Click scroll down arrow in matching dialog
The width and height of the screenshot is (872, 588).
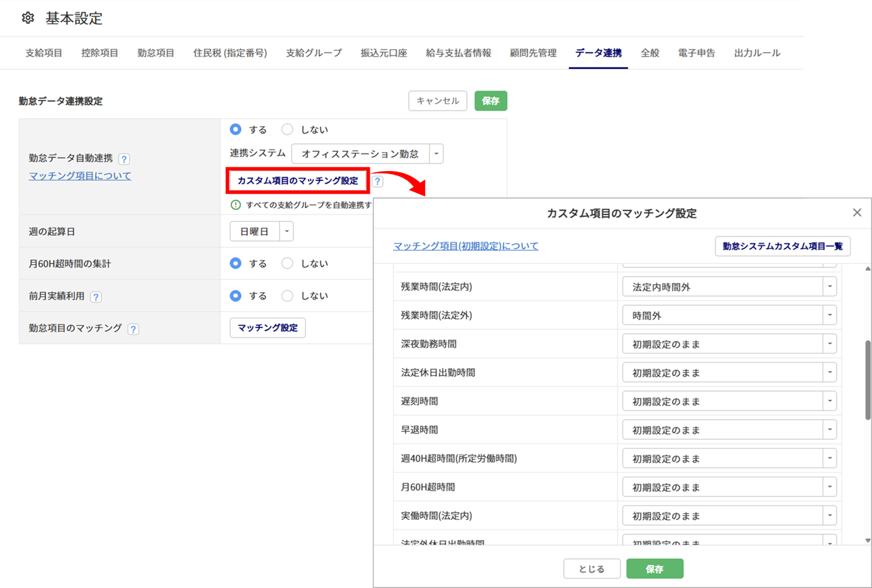(868, 540)
